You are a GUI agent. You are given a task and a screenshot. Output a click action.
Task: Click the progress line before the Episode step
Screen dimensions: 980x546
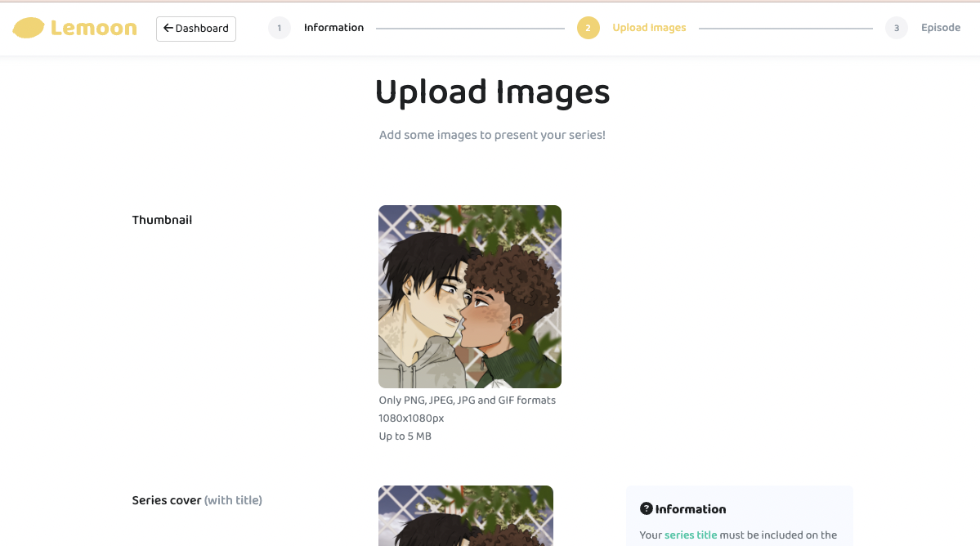coord(785,29)
